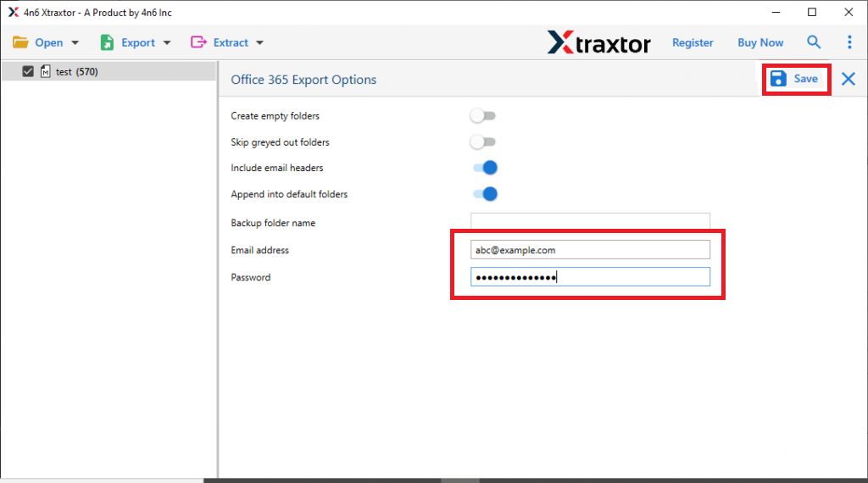Image resolution: width=868 pixels, height=483 pixels.
Task: Click the Append into default folders label
Action: click(289, 194)
